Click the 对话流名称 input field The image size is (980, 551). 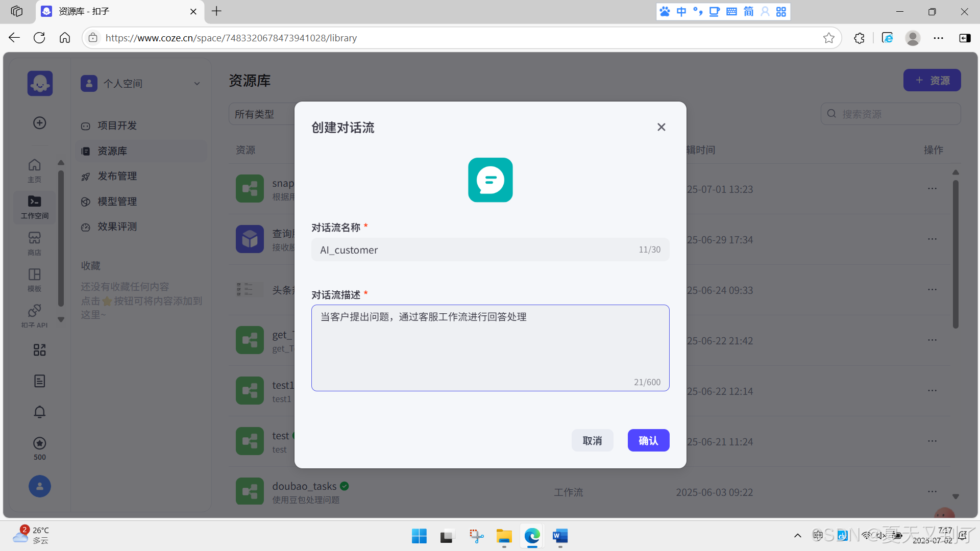[x=475, y=250]
